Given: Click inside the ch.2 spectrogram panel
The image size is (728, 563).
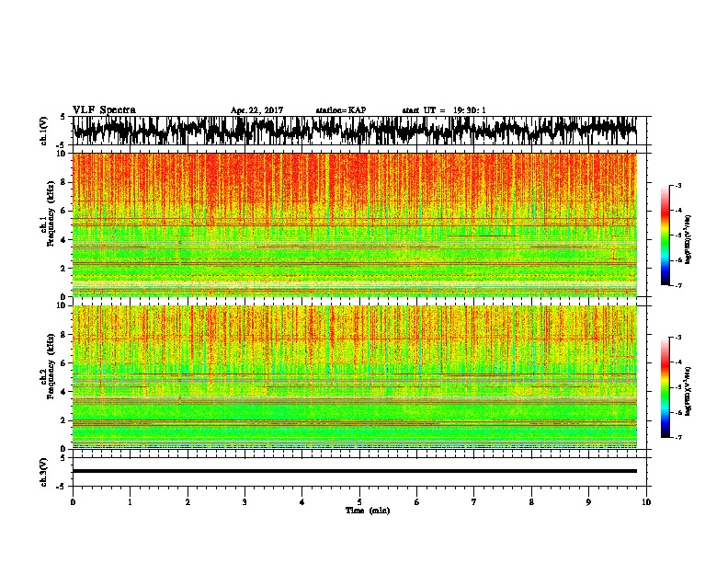Looking at the screenshot, I should [354, 377].
